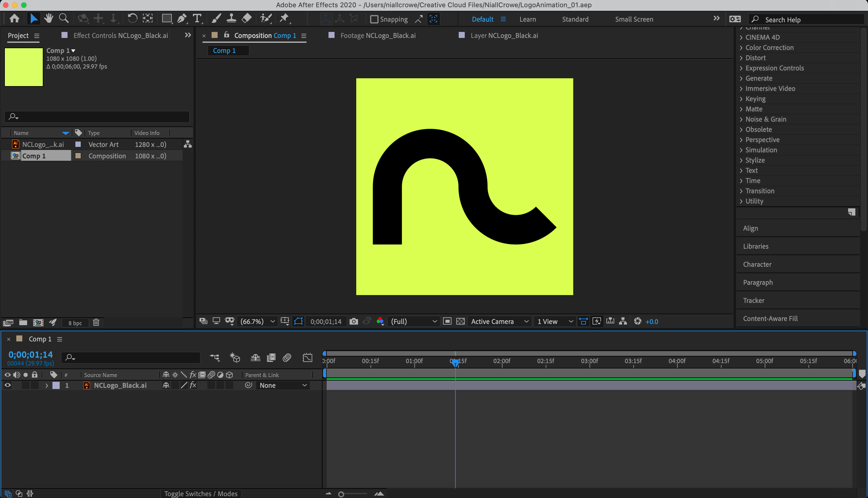Switch to the Footage NCLogo_Black.ai tab
This screenshot has height=498, width=868.
click(x=378, y=35)
